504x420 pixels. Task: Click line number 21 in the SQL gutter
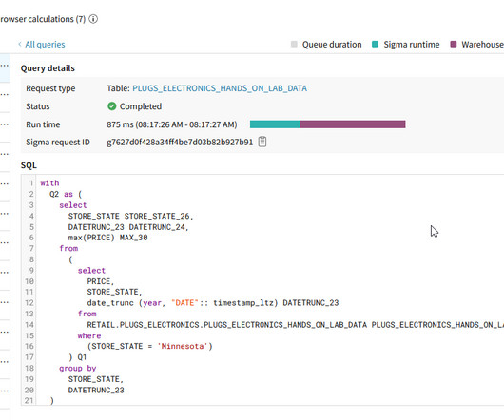29,400
